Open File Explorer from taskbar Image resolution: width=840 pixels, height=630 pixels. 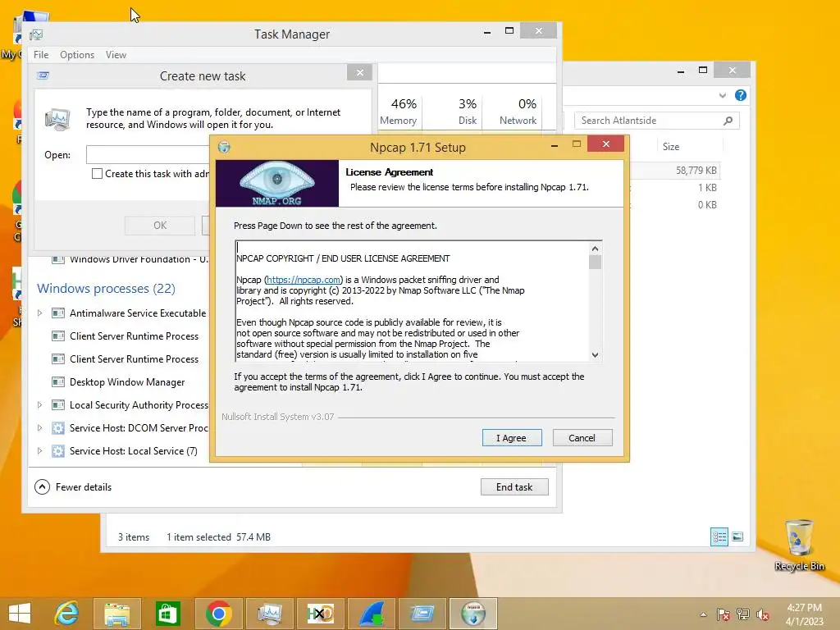[x=116, y=614]
